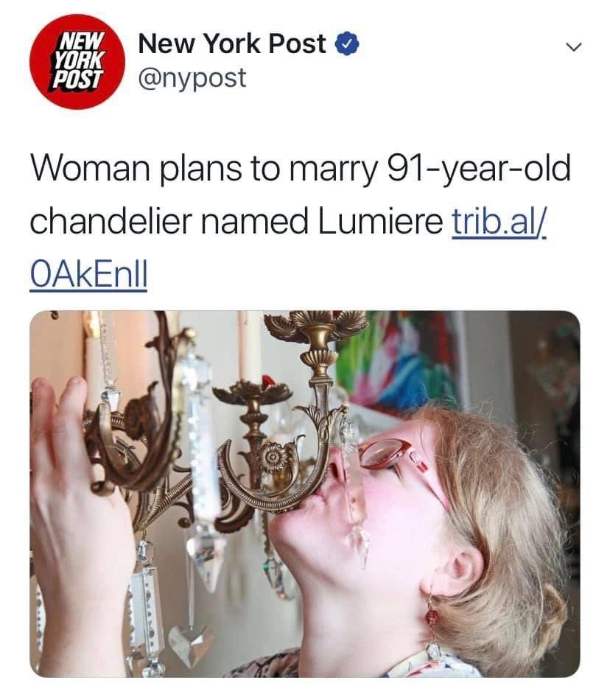
Task: Open the New York Post profile avatar
Action: coord(77,62)
